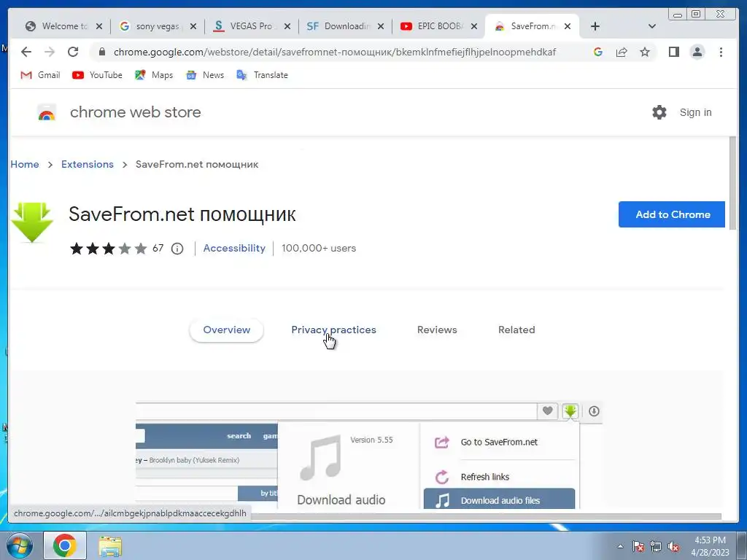Open Chrome three-dot menu
747x560 pixels.
pyautogui.click(x=721, y=52)
